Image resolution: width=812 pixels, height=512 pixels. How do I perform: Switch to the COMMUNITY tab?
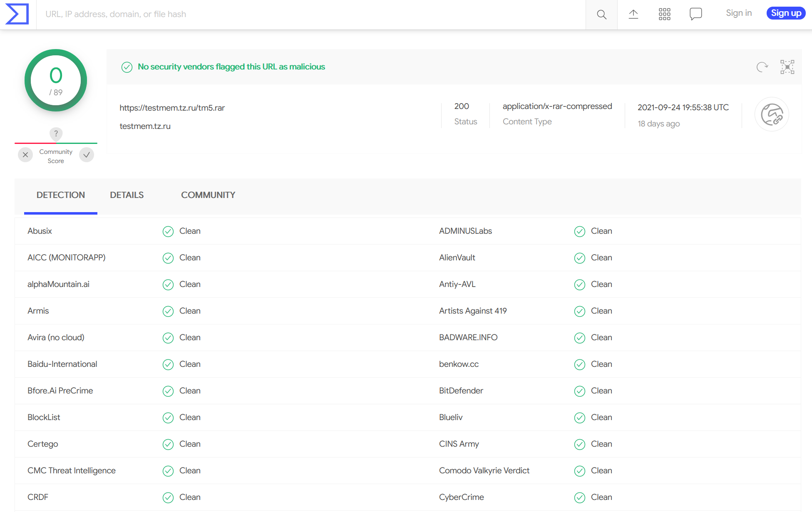click(x=208, y=195)
